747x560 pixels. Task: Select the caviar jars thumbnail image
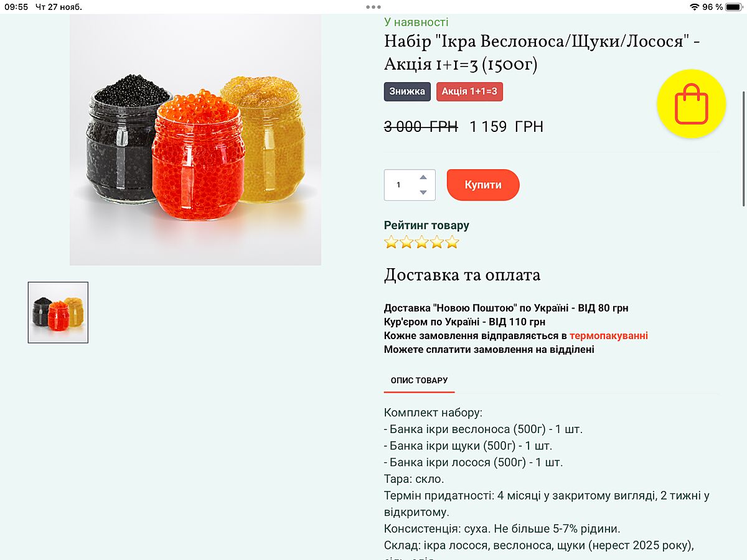(58, 312)
